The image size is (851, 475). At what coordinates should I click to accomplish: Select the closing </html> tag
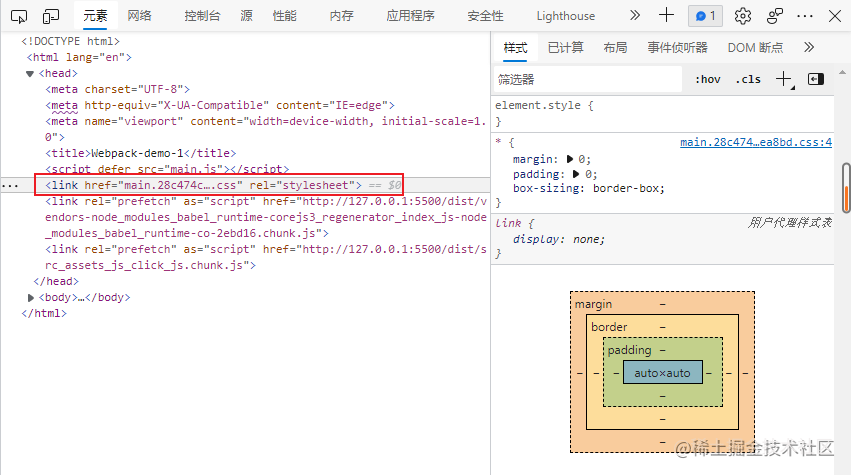tap(44, 313)
